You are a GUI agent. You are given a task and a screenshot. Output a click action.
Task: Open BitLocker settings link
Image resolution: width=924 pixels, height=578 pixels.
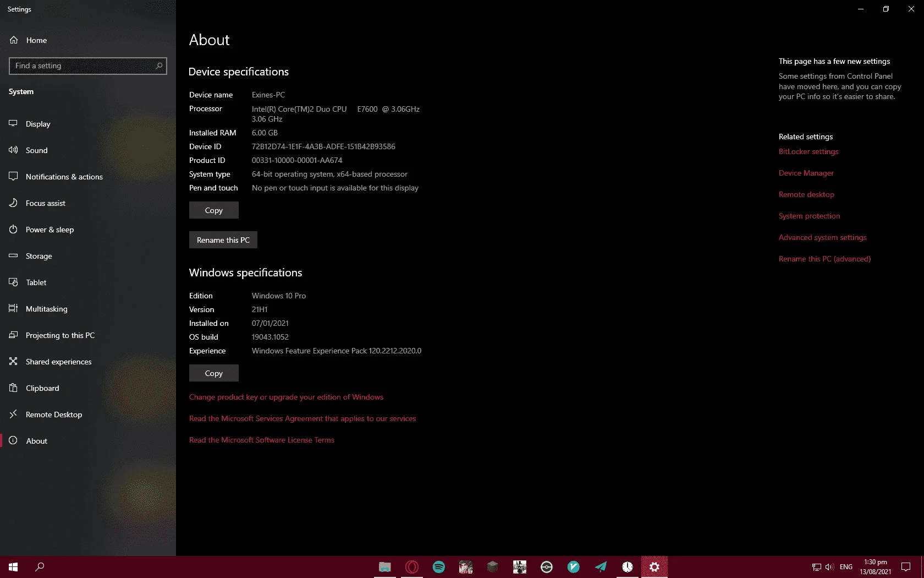pyautogui.click(x=809, y=151)
